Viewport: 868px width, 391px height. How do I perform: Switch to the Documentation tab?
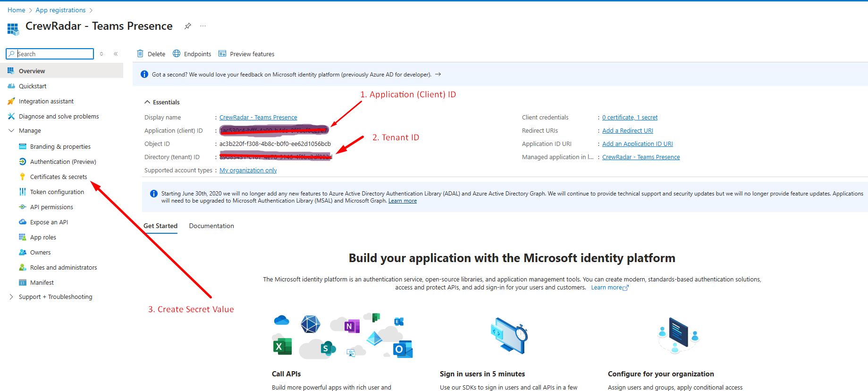click(x=211, y=226)
